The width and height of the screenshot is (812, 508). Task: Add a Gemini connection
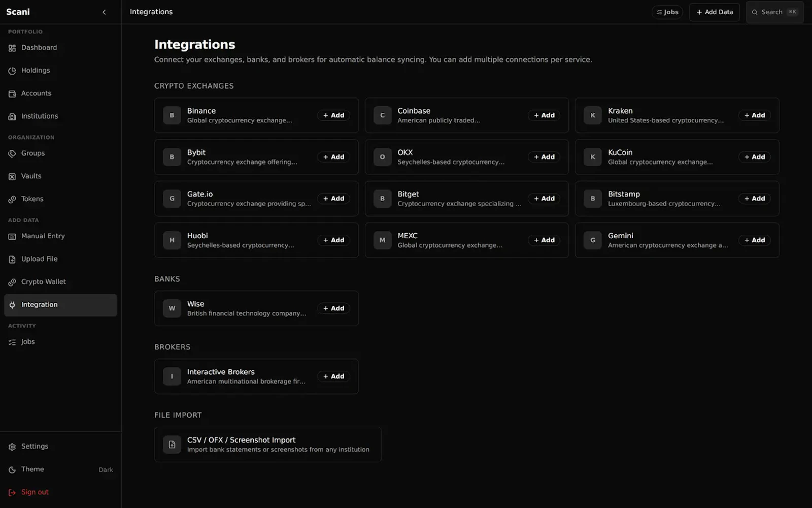click(x=755, y=240)
